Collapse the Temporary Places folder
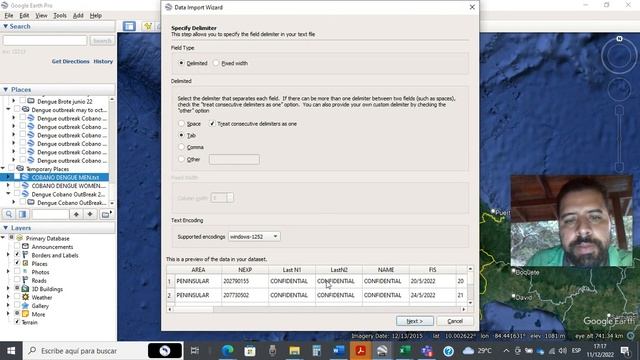 [x=3, y=169]
